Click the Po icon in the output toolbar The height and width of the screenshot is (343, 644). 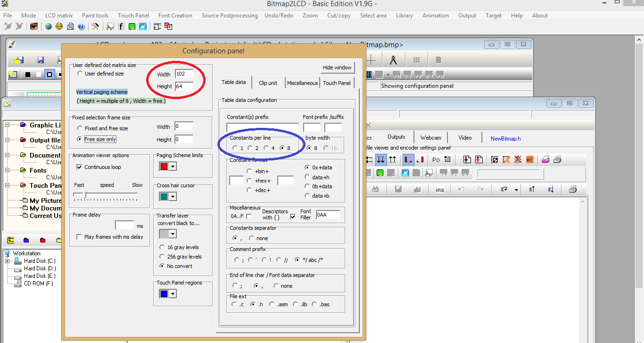click(x=436, y=159)
